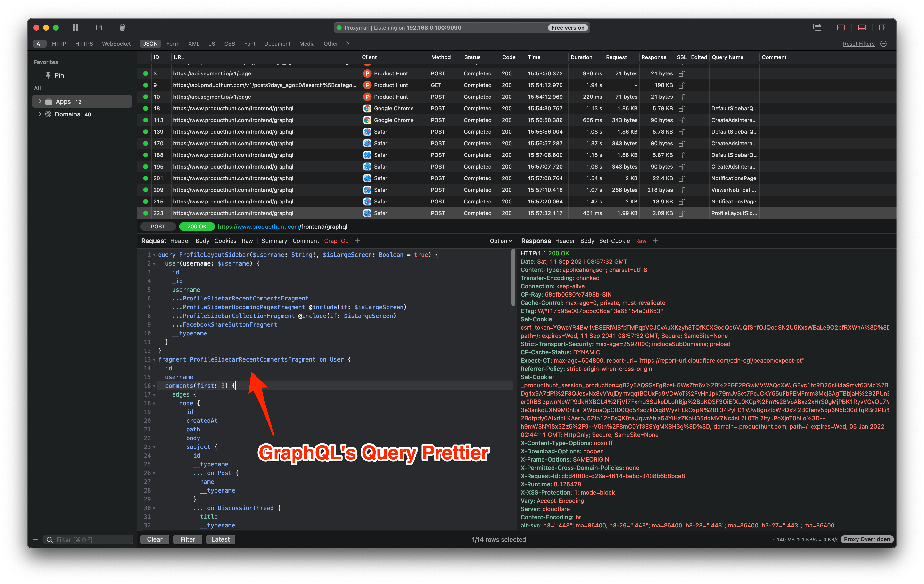Click the Reset Filters link
Screen dimensions: 924x584
858,44
